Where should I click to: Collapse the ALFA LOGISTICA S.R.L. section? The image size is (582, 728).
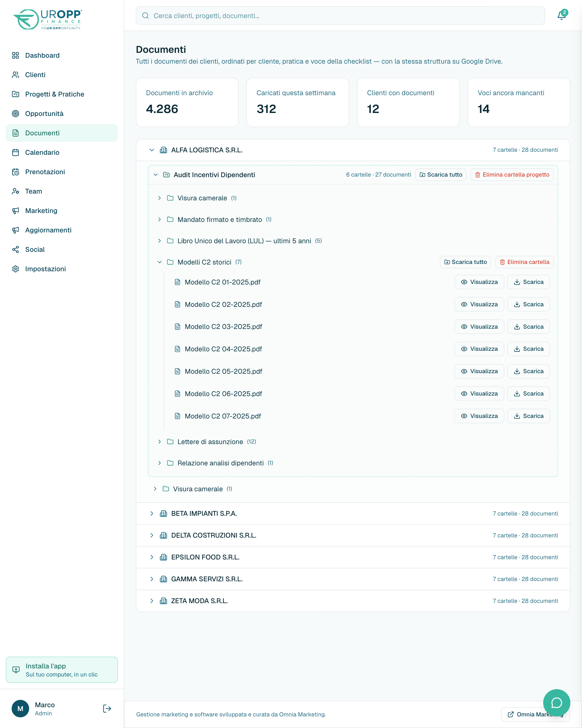click(x=152, y=150)
